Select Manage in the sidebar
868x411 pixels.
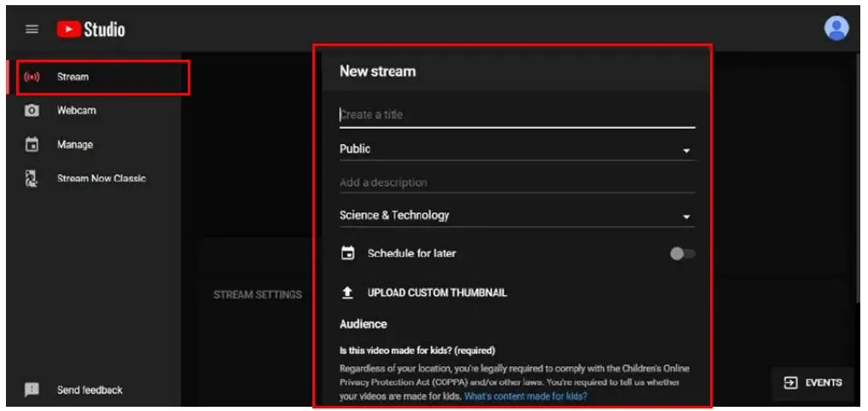coord(75,145)
